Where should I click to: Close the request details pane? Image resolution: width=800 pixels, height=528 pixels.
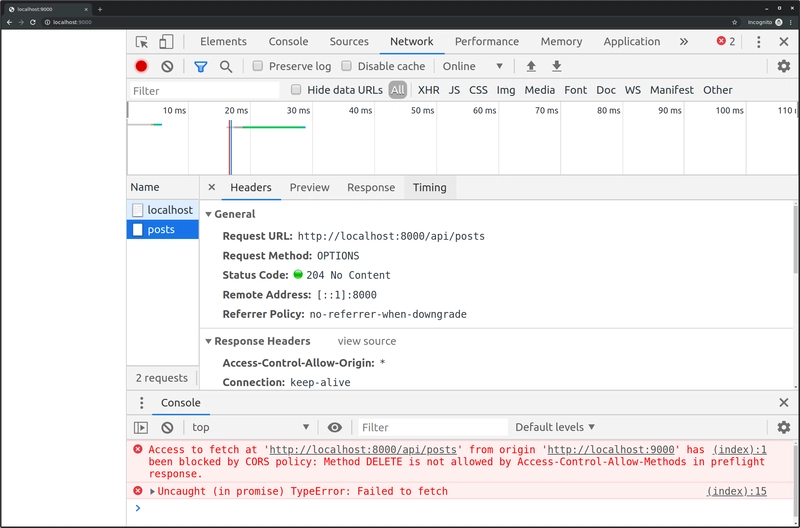[x=212, y=187]
